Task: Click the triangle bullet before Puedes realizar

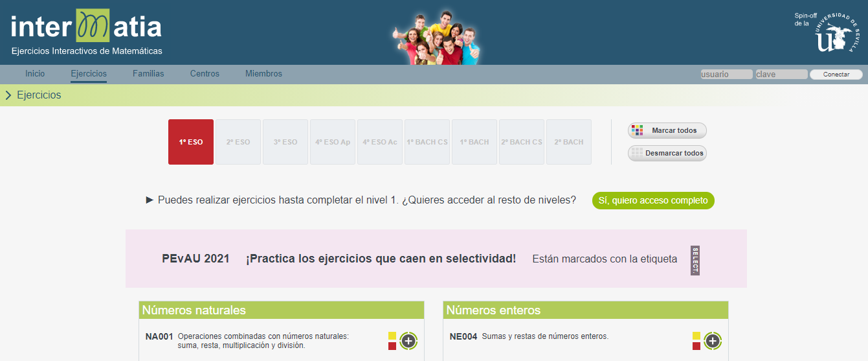Action: point(150,200)
